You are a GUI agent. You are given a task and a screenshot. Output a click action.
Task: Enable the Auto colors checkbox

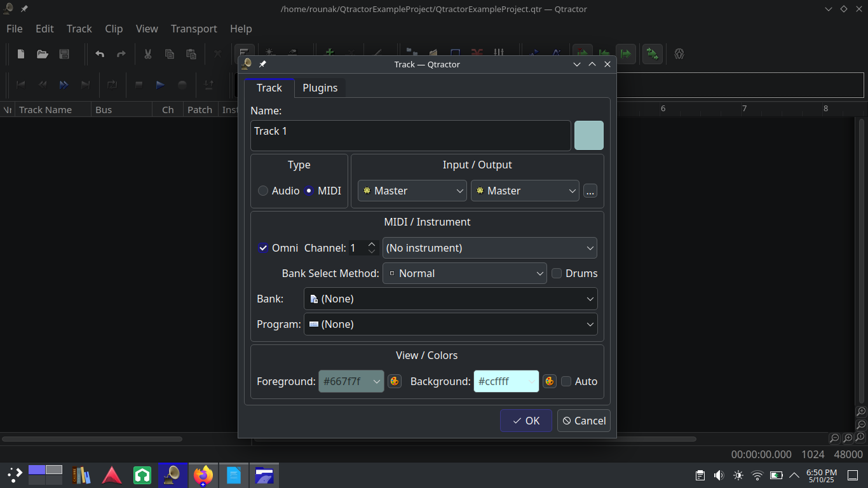pyautogui.click(x=566, y=381)
